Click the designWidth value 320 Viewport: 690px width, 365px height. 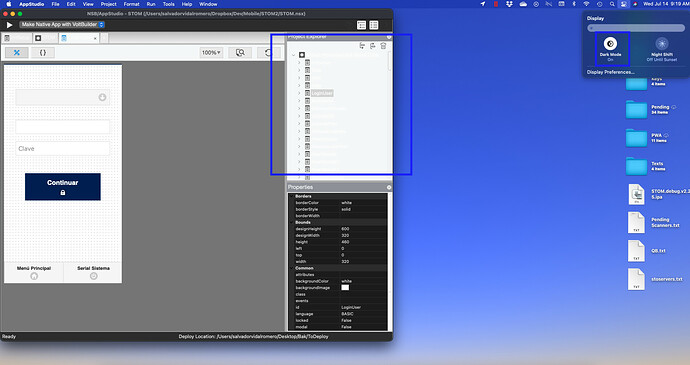point(345,236)
